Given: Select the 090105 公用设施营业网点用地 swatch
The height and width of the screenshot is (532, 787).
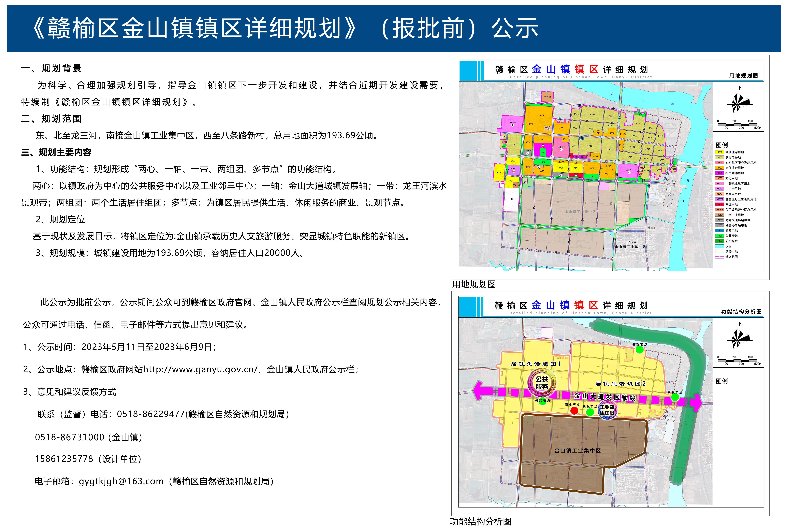Looking at the screenshot, I should coord(720,210).
